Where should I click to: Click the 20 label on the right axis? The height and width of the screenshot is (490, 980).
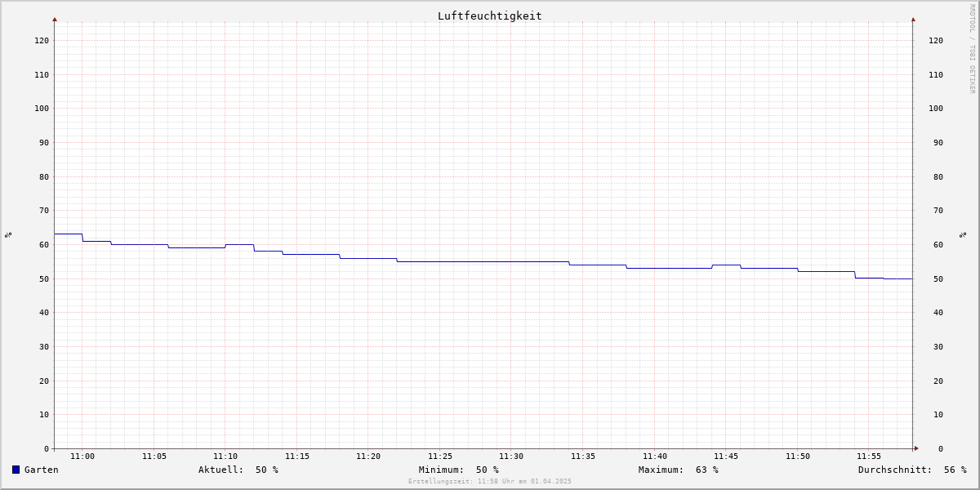[938, 381]
